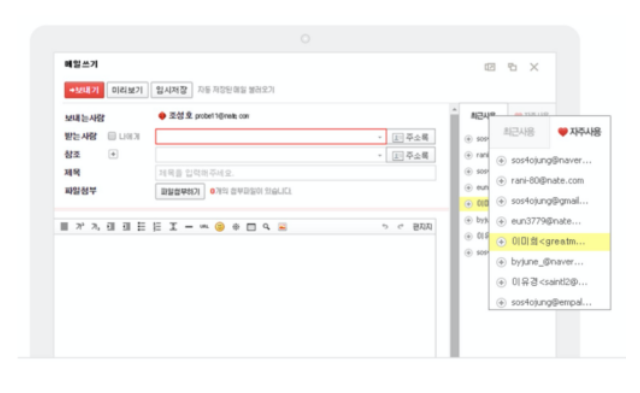Open the 참조 field dropdown arrow
The image size is (640, 393).
tap(380, 155)
